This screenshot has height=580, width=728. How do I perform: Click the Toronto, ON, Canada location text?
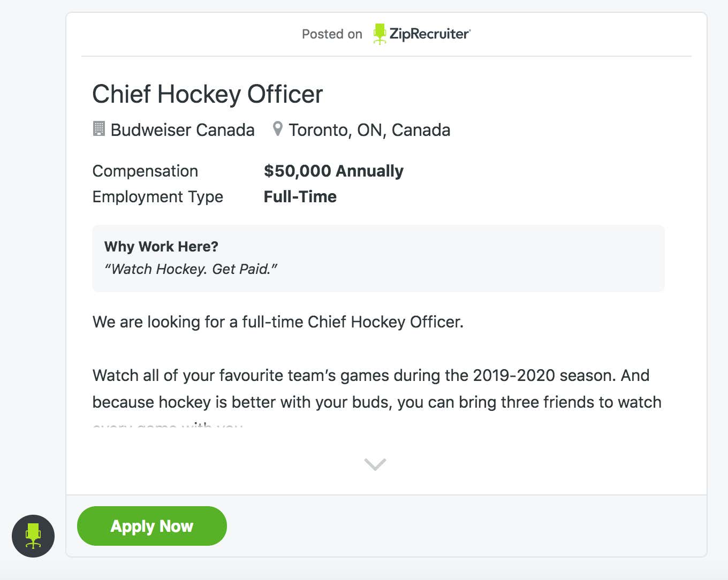coord(369,130)
